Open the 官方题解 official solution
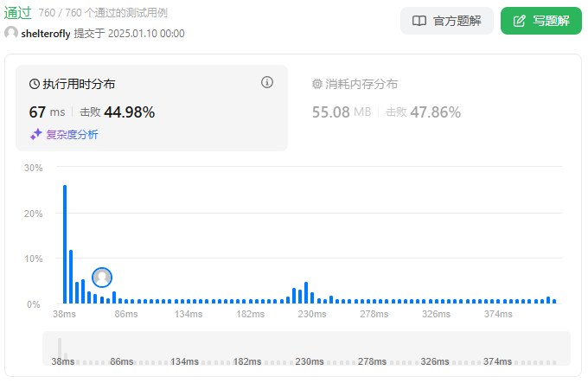This screenshot has height=383, width=588. [x=446, y=21]
